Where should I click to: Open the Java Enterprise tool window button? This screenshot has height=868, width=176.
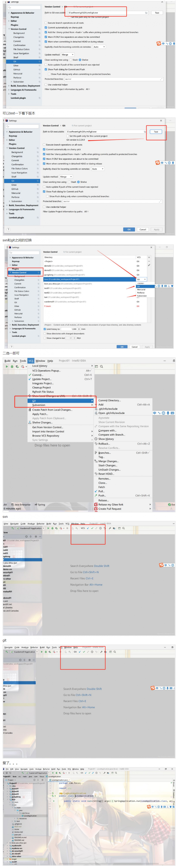coord(21,504)
